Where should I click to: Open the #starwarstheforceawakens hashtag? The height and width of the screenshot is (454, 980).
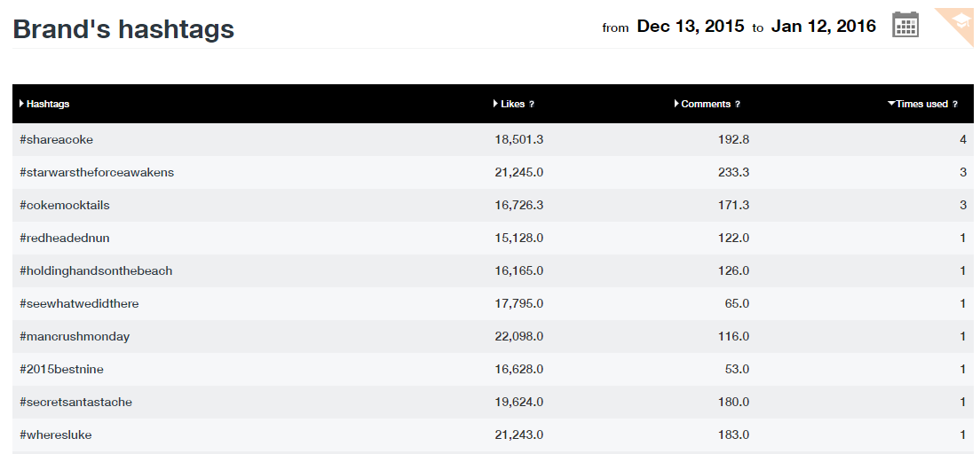[x=97, y=173]
